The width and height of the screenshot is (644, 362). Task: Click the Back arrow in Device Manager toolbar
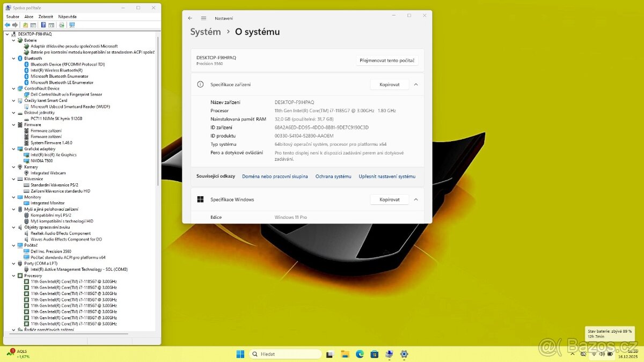[7, 25]
